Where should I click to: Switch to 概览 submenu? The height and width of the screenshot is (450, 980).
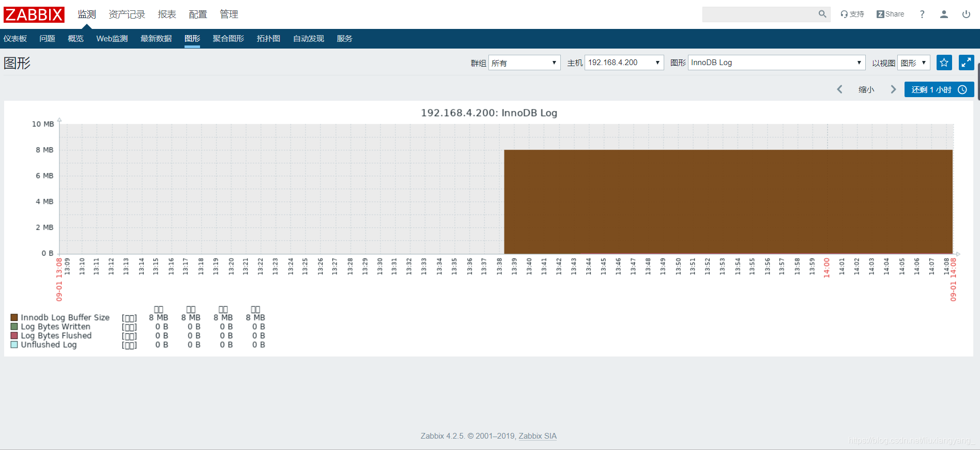click(x=75, y=39)
